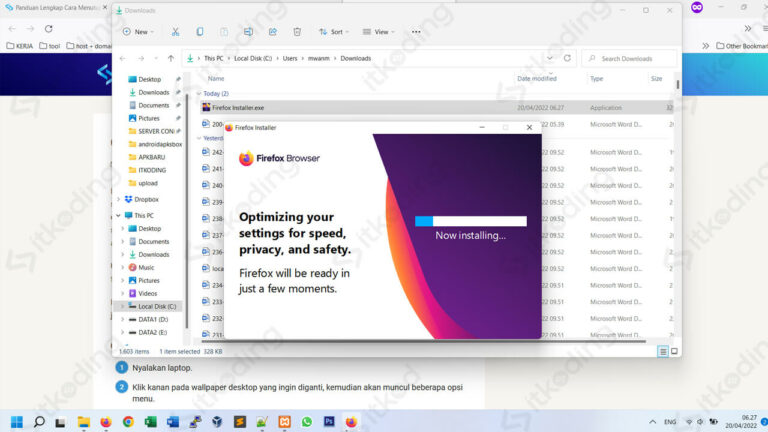Refresh the Downloads folder listing
The height and width of the screenshot is (432, 768).
pos(567,58)
